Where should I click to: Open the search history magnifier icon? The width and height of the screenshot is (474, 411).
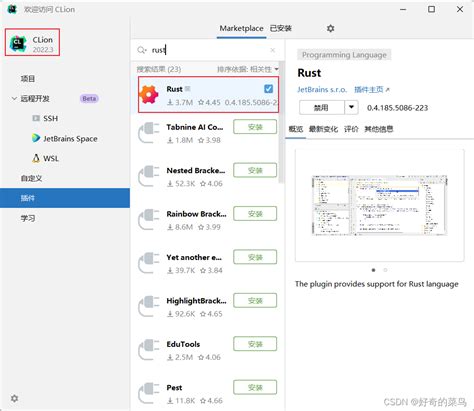[142, 50]
